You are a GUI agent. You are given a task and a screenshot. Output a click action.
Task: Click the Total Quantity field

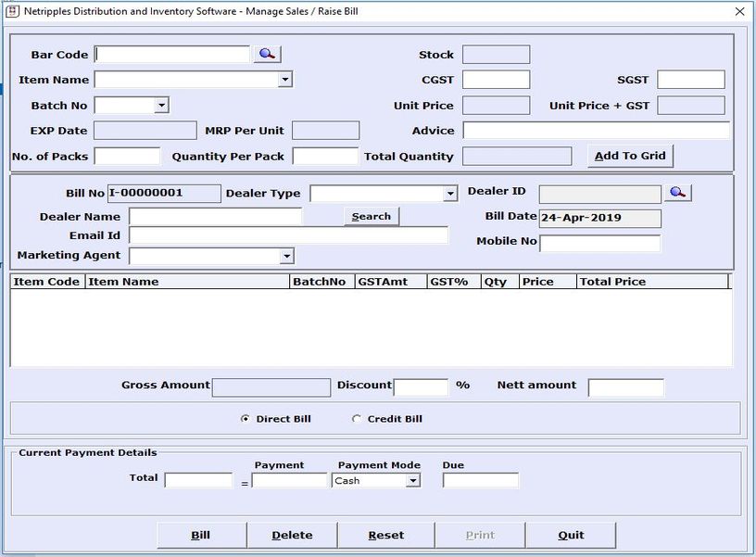click(517, 157)
